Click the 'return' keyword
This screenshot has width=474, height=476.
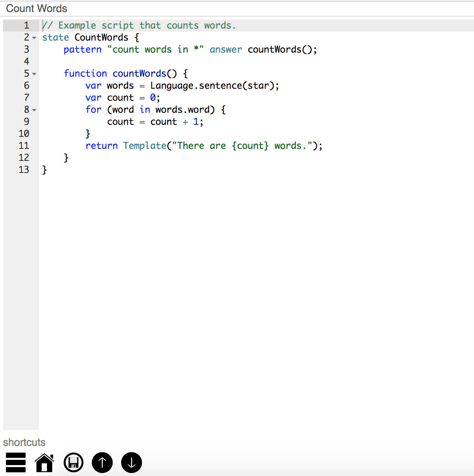click(101, 146)
